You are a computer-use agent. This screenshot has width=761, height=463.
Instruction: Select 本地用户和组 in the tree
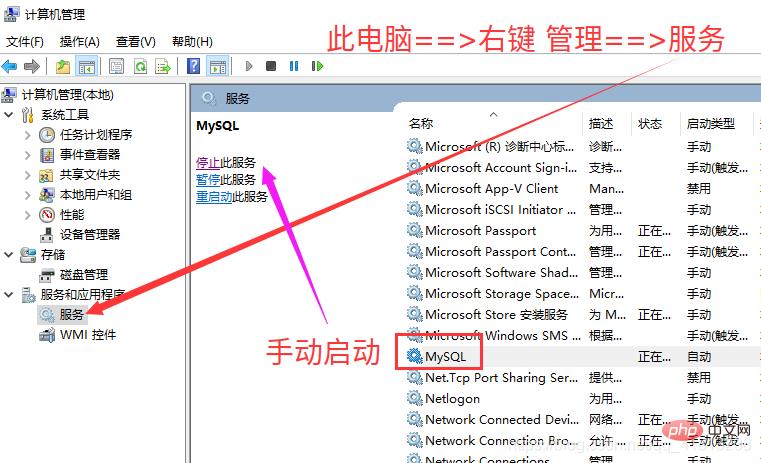coord(96,195)
